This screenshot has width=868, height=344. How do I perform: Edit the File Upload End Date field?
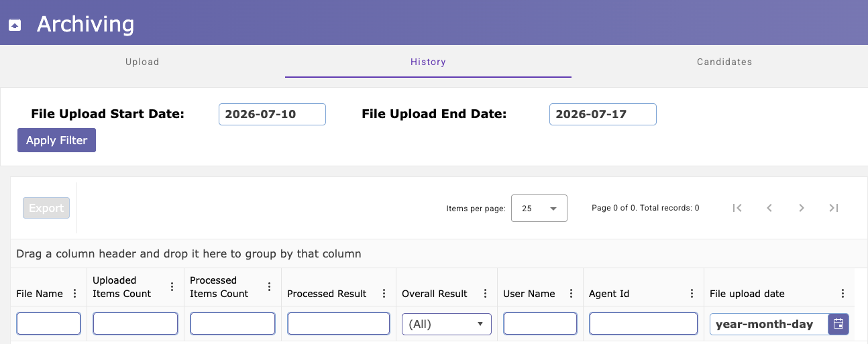[x=603, y=114]
